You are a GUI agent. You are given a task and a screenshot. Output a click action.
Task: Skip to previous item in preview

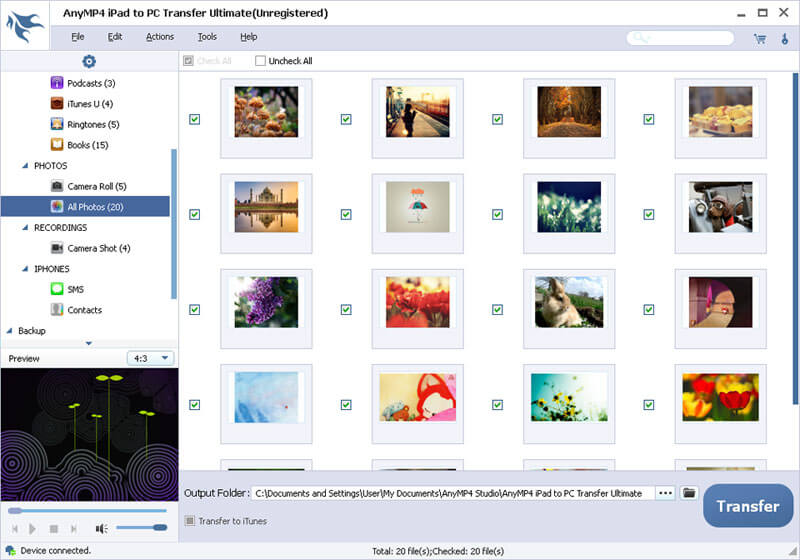pos(15,529)
